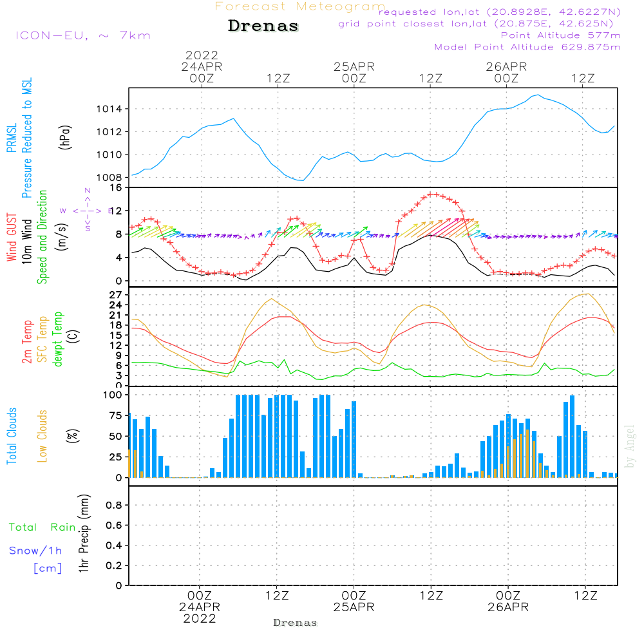The width and height of the screenshot is (644, 644).
Task: Click the 'SFC Temp' orange label
Action: pyautogui.click(x=43, y=339)
